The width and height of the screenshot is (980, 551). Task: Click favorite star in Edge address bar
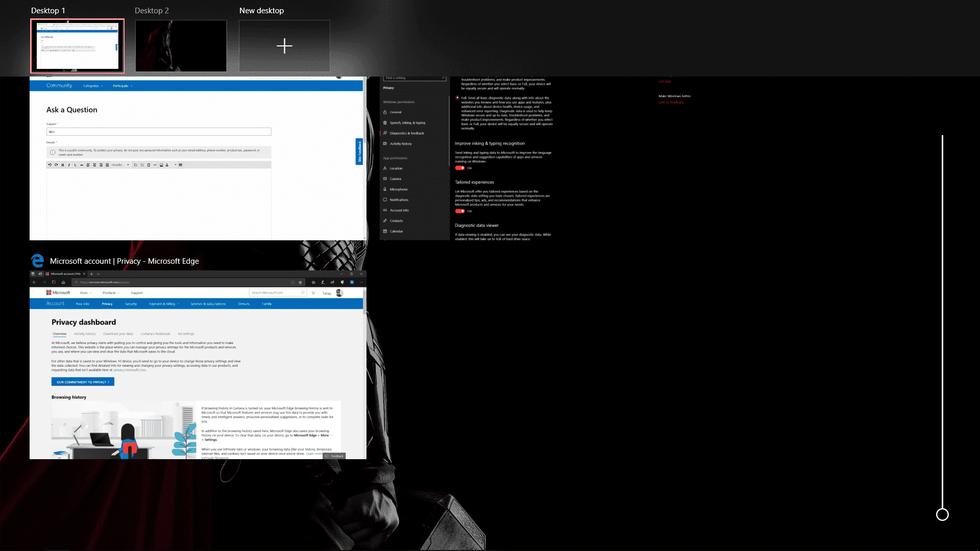301,282
